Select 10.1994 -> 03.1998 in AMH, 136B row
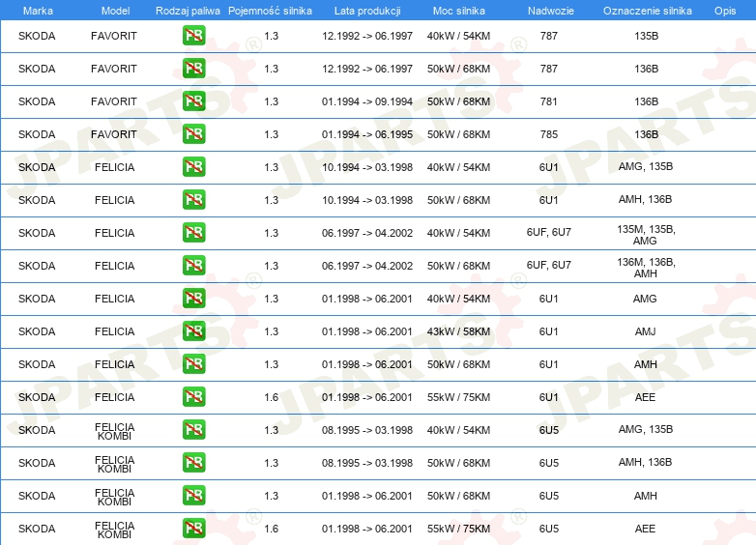 367,200
